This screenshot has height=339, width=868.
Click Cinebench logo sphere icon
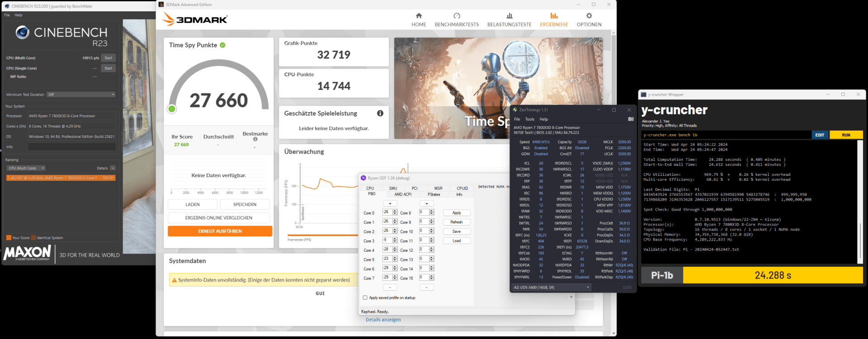22,33
